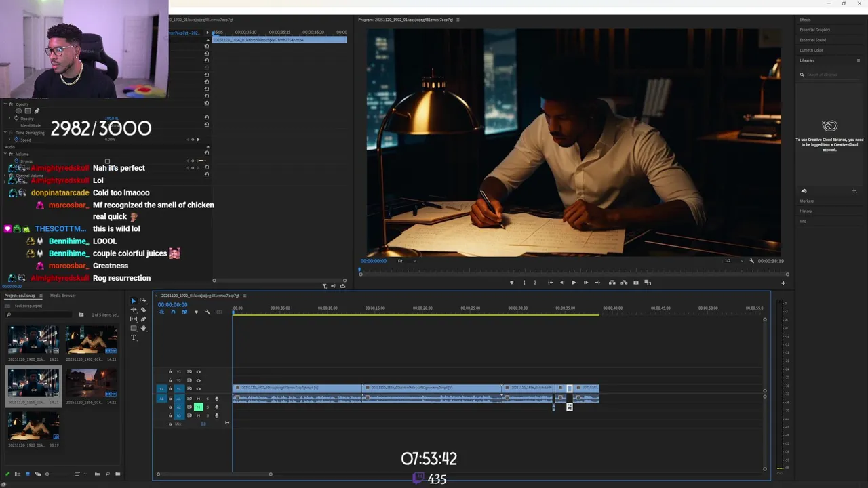The width and height of the screenshot is (868, 488).
Task: Click Go to Out point button
Action: pos(597,283)
